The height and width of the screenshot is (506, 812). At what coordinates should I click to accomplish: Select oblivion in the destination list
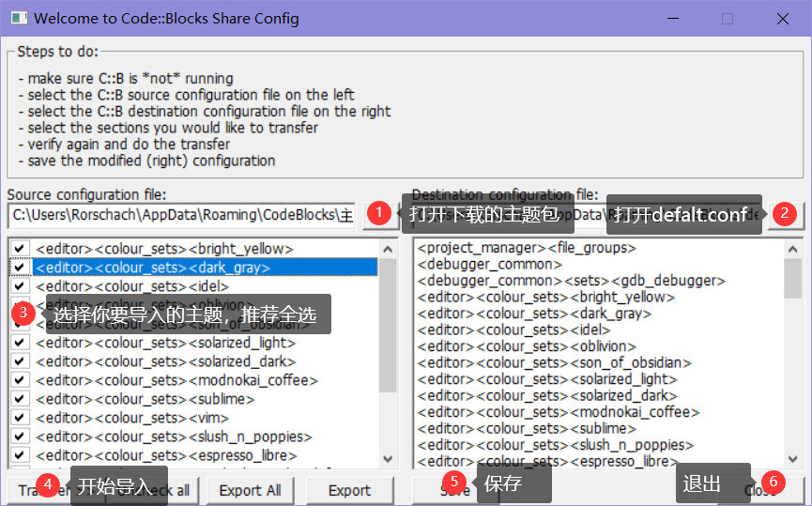coord(527,346)
